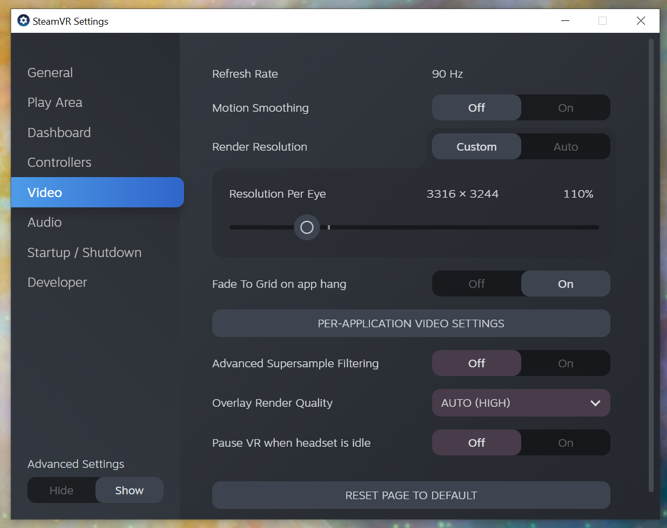Disable Fade To Grid on app hang
The height and width of the screenshot is (528, 667).
pyautogui.click(x=476, y=284)
